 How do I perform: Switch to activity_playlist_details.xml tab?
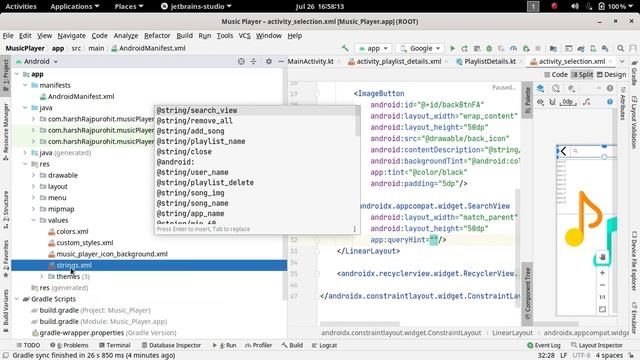coord(398,61)
